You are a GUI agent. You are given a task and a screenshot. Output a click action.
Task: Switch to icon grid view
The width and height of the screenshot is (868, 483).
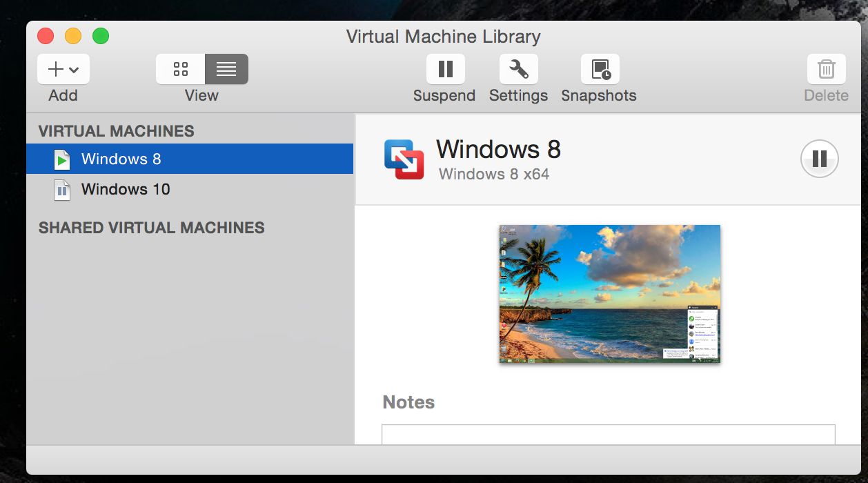(x=181, y=69)
